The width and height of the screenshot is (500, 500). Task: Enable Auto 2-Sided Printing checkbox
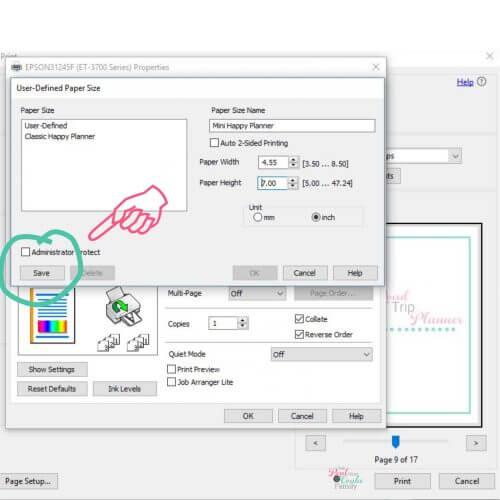[214, 143]
